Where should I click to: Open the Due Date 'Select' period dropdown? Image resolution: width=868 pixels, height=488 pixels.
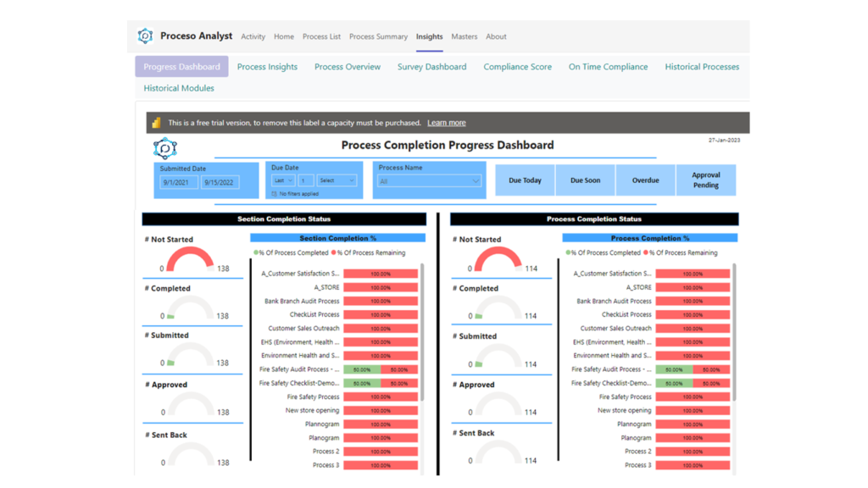coord(337,180)
